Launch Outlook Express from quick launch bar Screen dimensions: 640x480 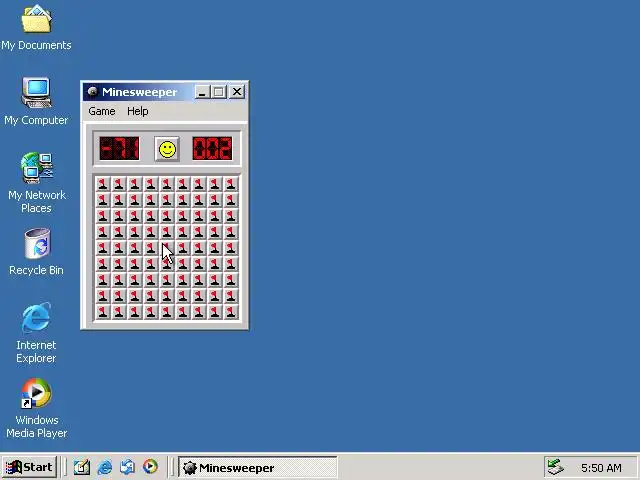pyautogui.click(x=127, y=467)
